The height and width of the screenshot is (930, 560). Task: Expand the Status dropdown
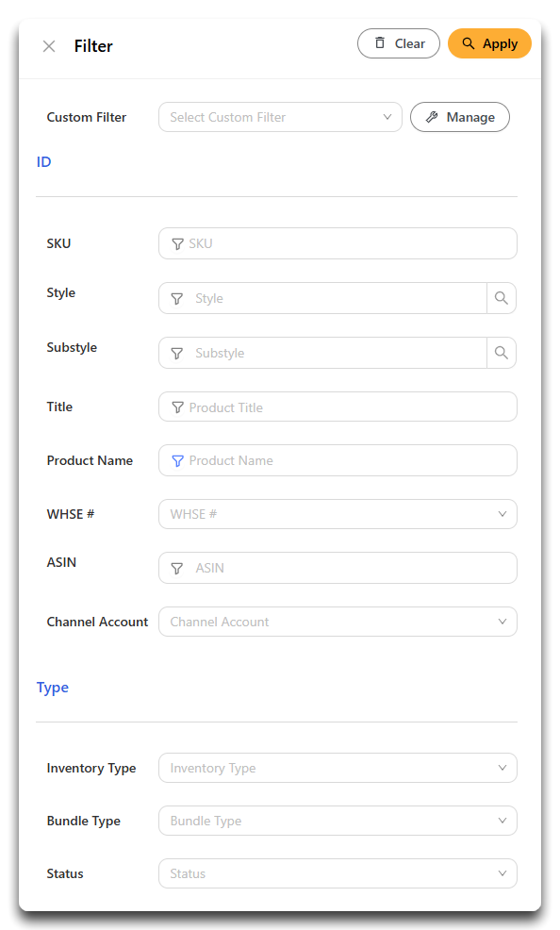338,873
